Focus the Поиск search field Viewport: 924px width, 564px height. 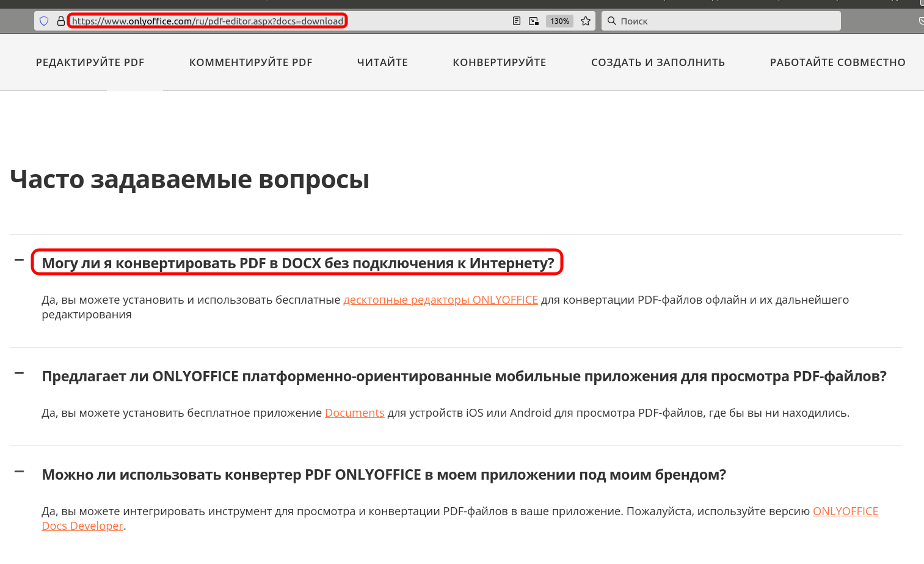click(727, 21)
